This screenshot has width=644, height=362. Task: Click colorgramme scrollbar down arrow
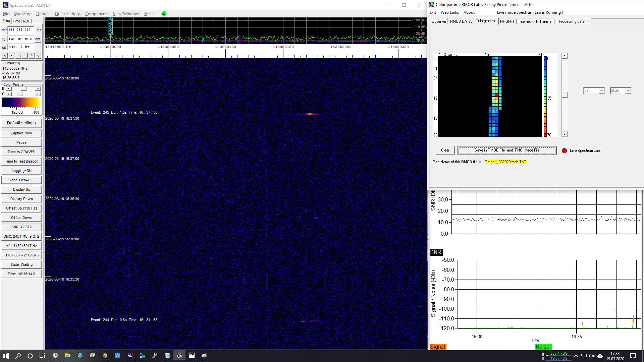pos(565,134)
